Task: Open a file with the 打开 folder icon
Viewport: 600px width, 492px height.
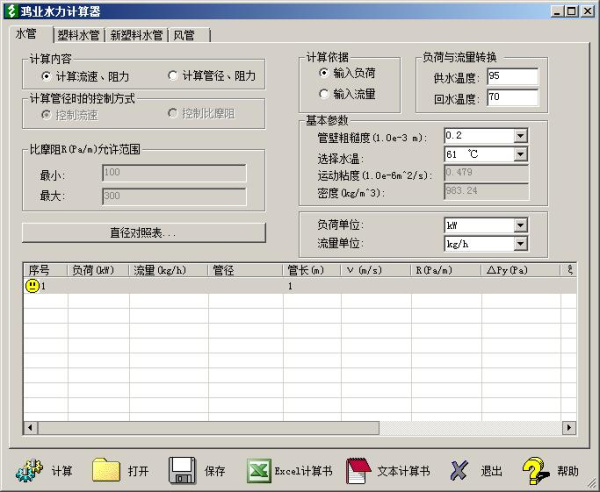Action: pyautogui.click(x=106, y=470)
